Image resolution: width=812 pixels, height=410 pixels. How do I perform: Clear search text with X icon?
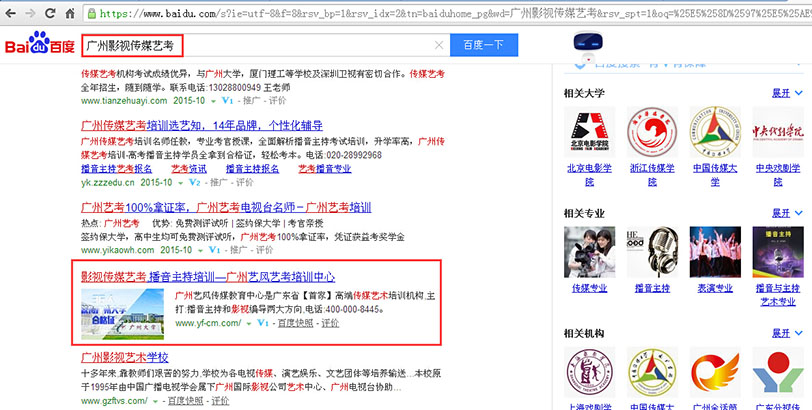(439, 45)
